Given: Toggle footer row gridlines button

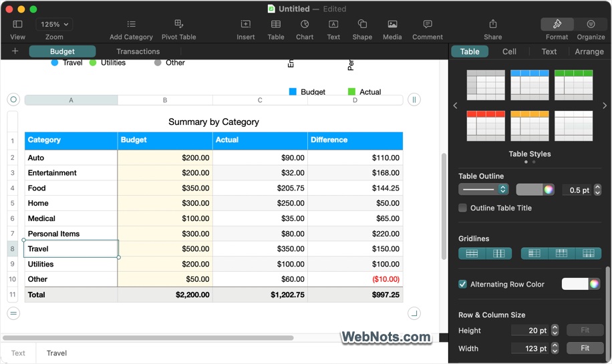Looking at the screenshot, I should (588, 254).
